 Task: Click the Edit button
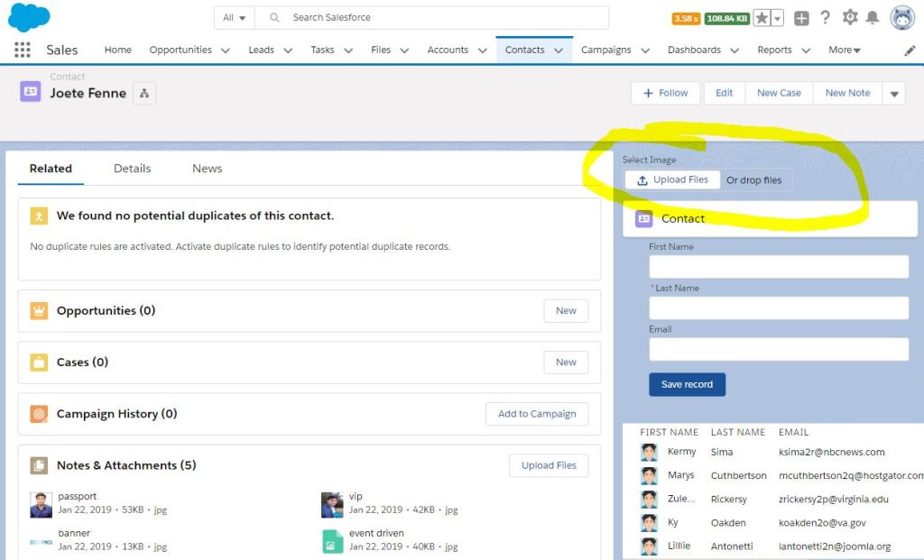pos(725,93)
